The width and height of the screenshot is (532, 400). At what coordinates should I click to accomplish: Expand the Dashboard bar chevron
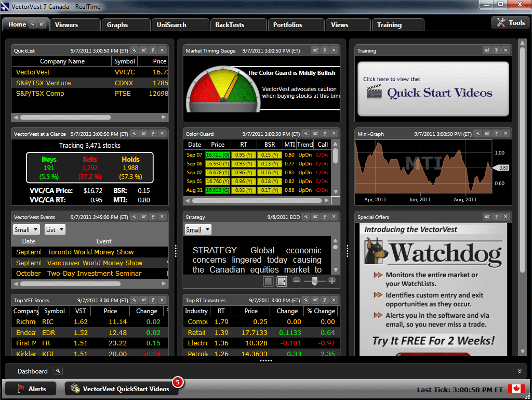(520, 371)
